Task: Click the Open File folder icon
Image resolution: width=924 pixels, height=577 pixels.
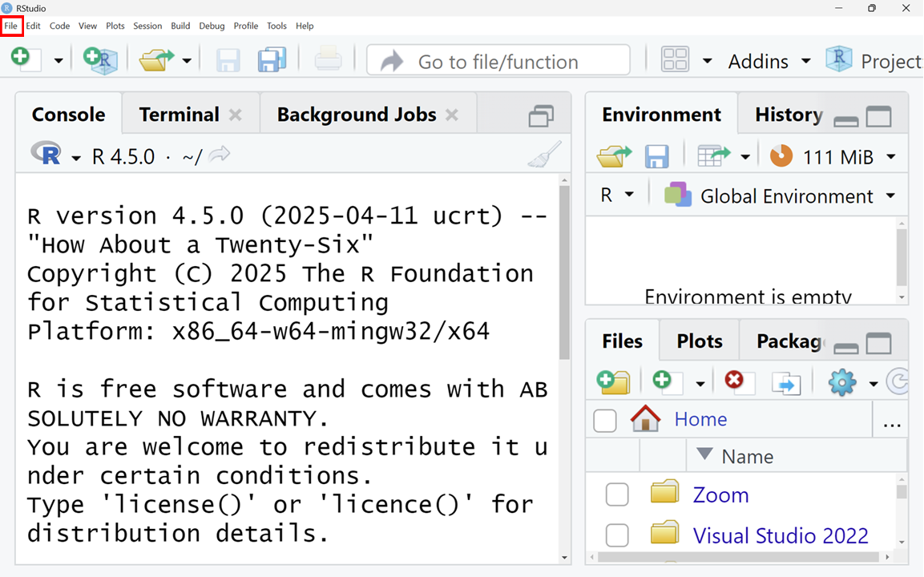Action: click(156, 60)
